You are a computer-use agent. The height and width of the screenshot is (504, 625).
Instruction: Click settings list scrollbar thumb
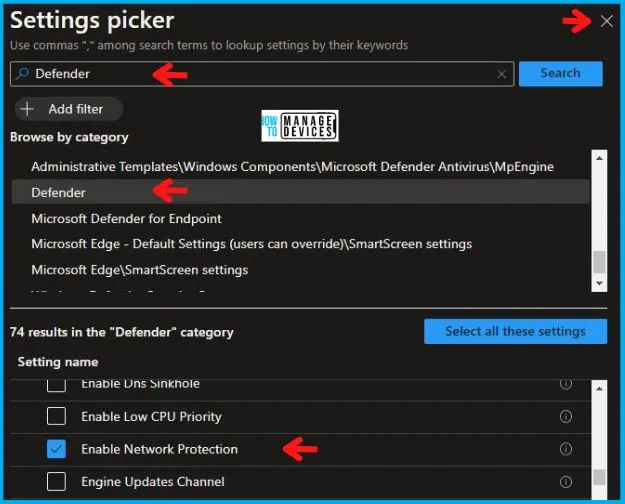(x=599, y=477)
